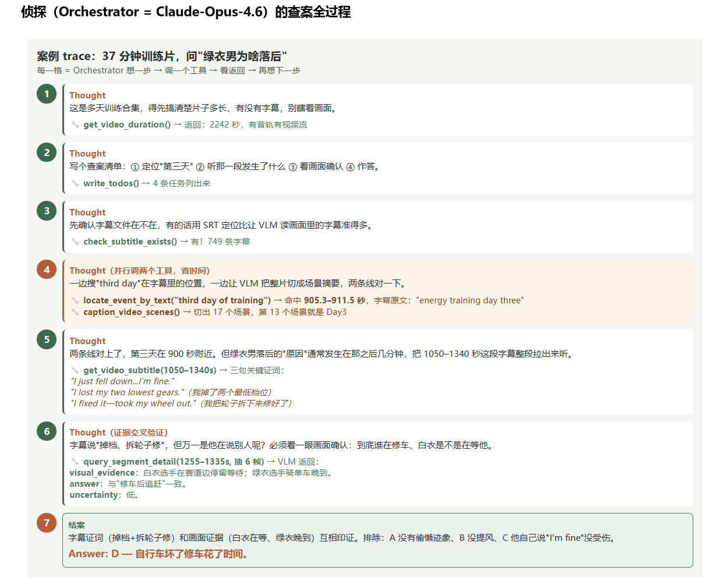Click the "uncertainty" label

pos(93,495)
